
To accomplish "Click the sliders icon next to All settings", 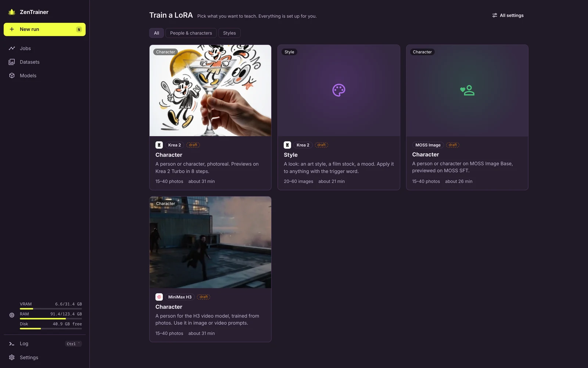I will click(x=495, y=15).
